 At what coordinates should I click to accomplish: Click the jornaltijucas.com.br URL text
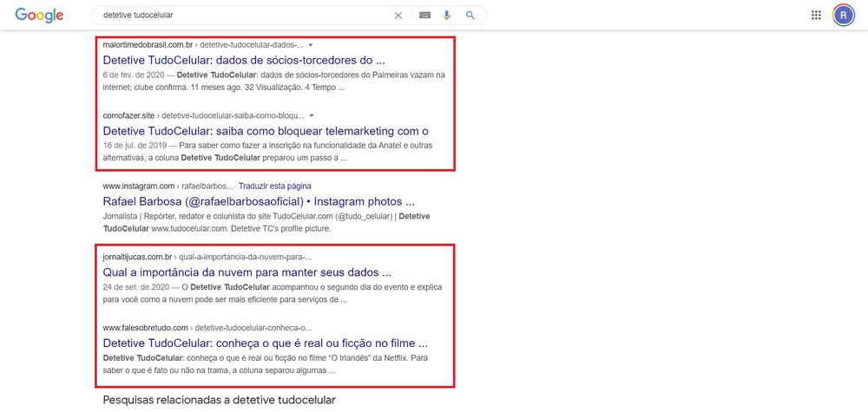point(137,258)
